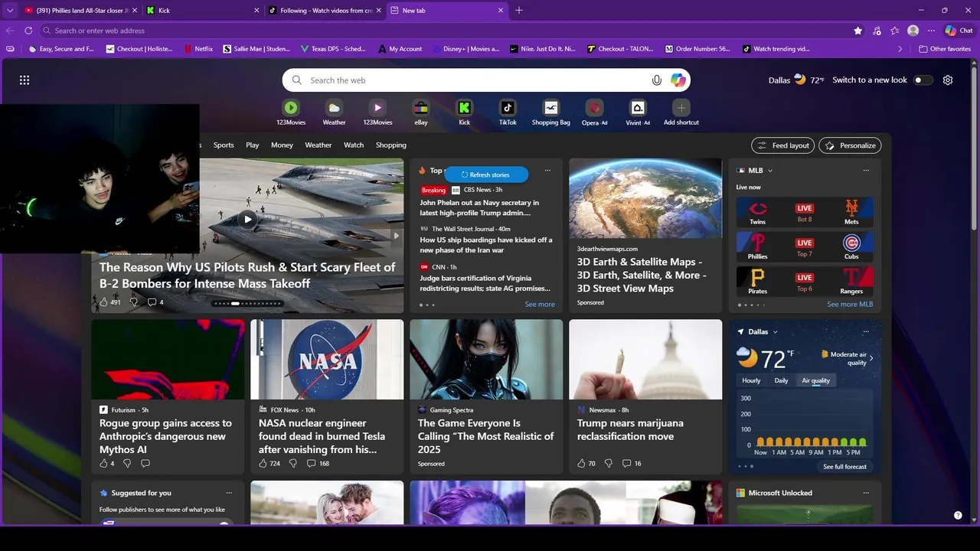Dislike the Trump marijuana story
The height and width of the screenshot is (551, 980).
609,464
